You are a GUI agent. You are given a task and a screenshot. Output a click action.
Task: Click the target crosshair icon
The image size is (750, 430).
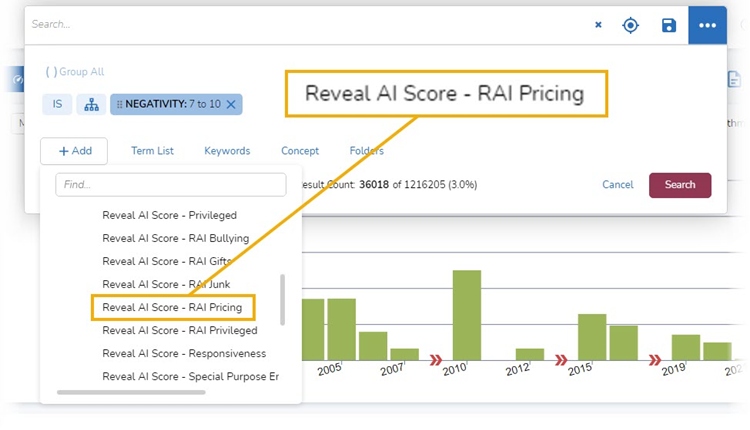click(x=630, y=25)
